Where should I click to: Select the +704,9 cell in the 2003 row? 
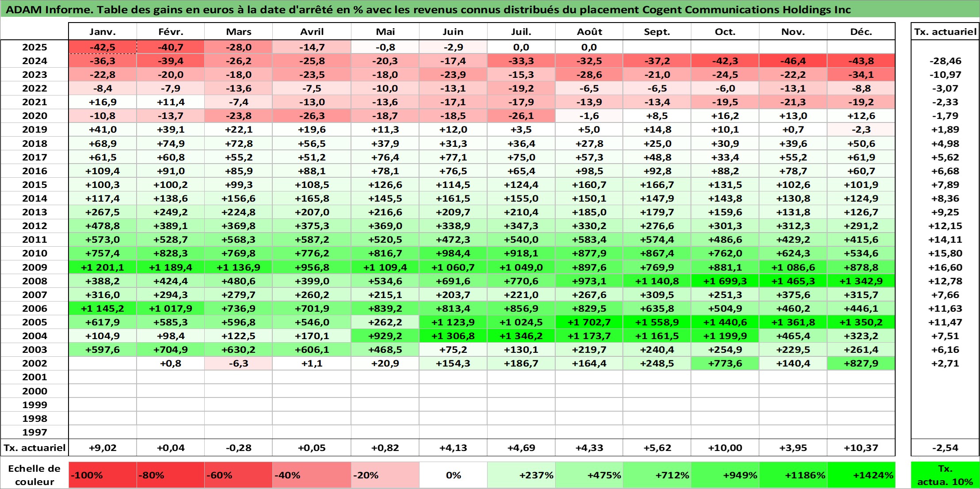[171, 350]
